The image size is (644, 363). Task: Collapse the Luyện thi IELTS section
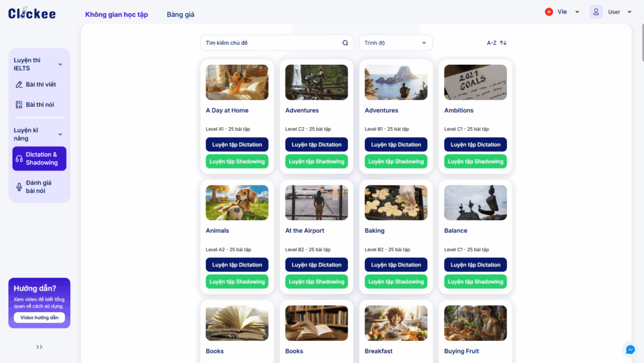click(60, 64)
